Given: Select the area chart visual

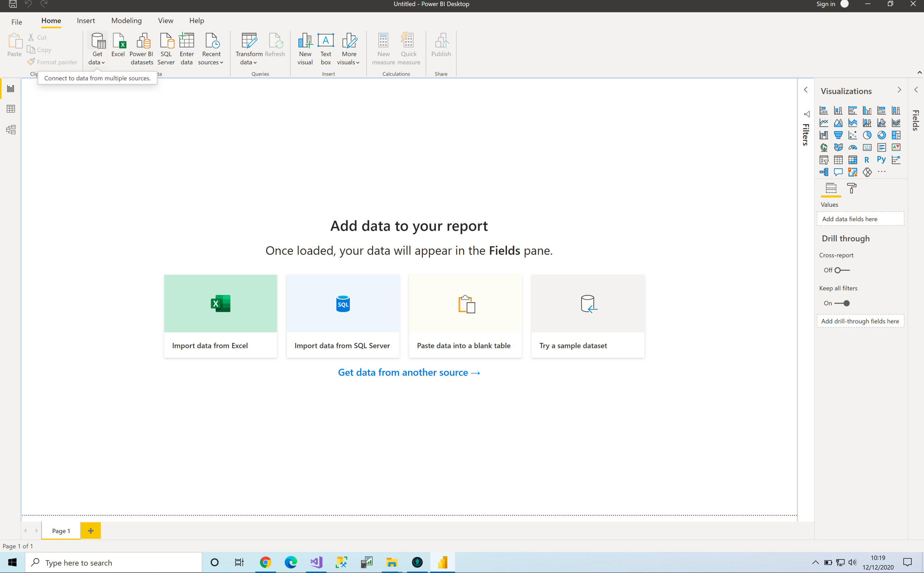Looking at the screenshot, I should 838,123.
